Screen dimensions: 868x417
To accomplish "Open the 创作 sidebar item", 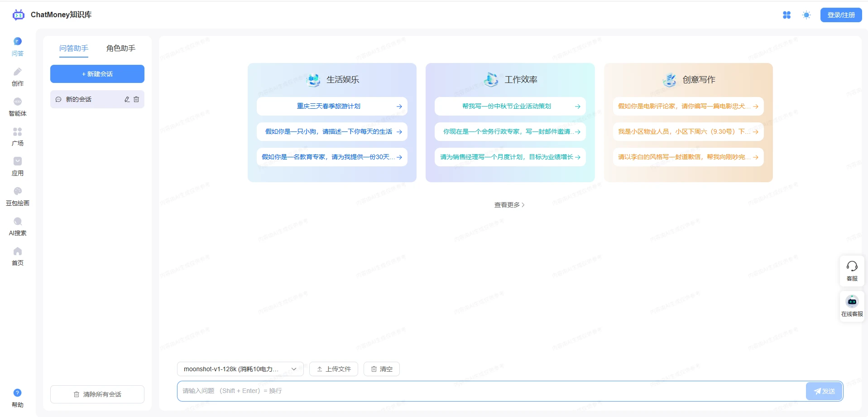I will point(18,77).
